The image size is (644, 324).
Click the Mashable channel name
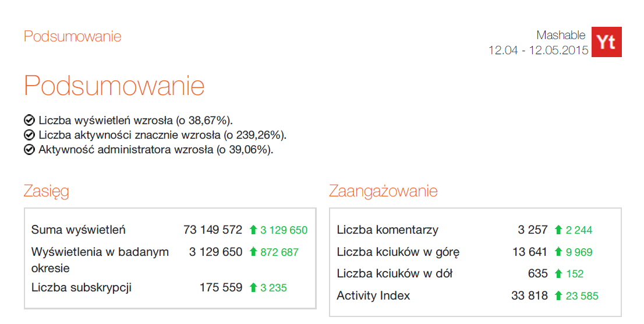coord(561,35)
